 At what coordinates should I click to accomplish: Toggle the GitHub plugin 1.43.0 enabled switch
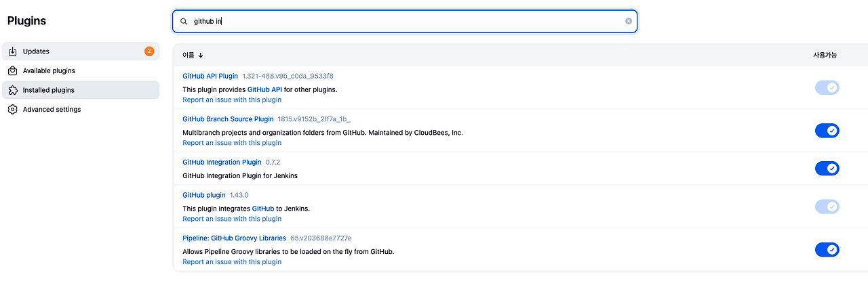point(827,207)
